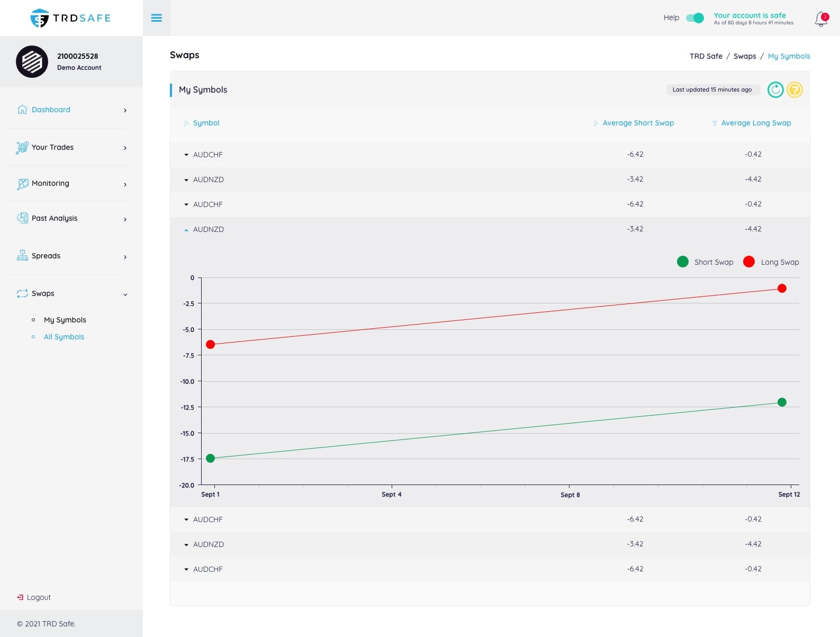Viewport: 840px width, 637px height.
Task: Go to Swaps breadcrumb
Action: tap(744, 56)
